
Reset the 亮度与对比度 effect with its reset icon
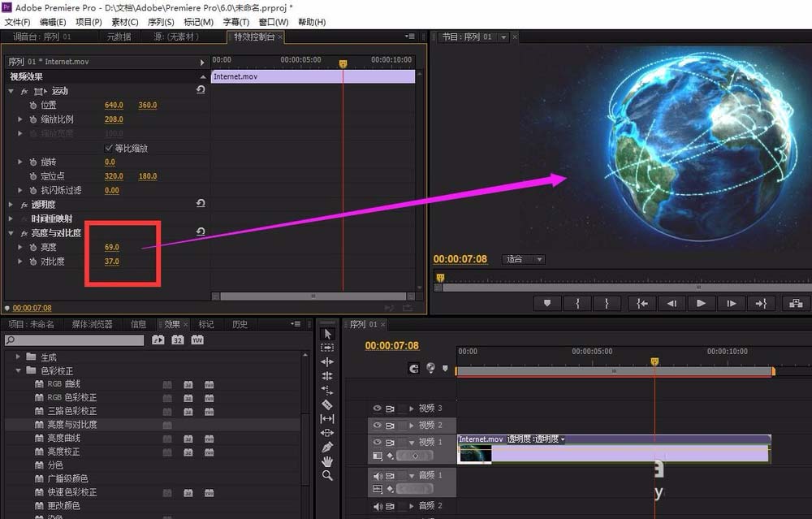pyautogui.click(x=200, y=231)
